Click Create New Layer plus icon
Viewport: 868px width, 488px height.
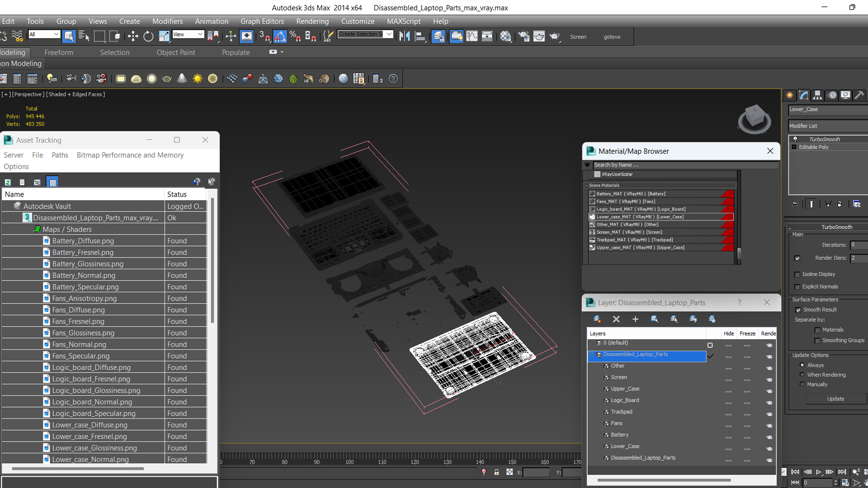click(635, 319)
